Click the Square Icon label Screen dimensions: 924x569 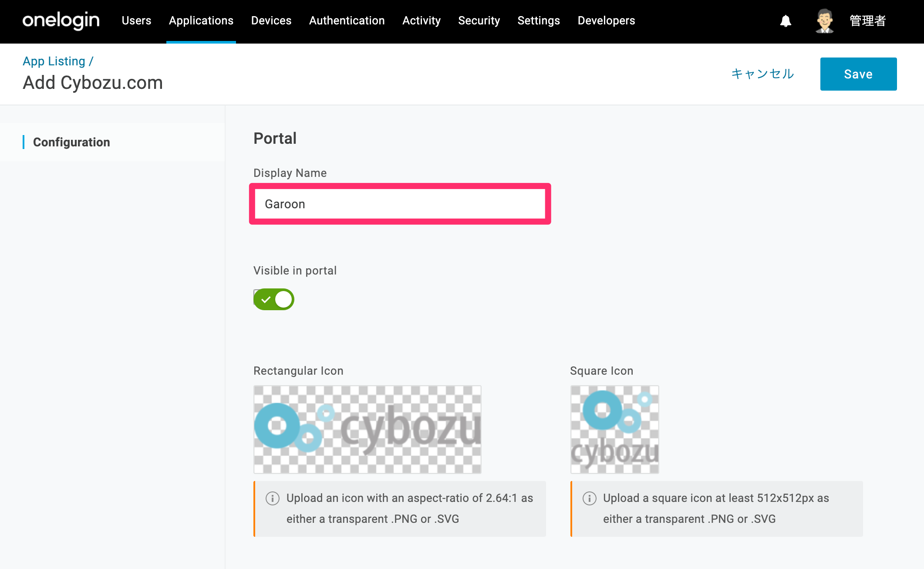(601, 371)
